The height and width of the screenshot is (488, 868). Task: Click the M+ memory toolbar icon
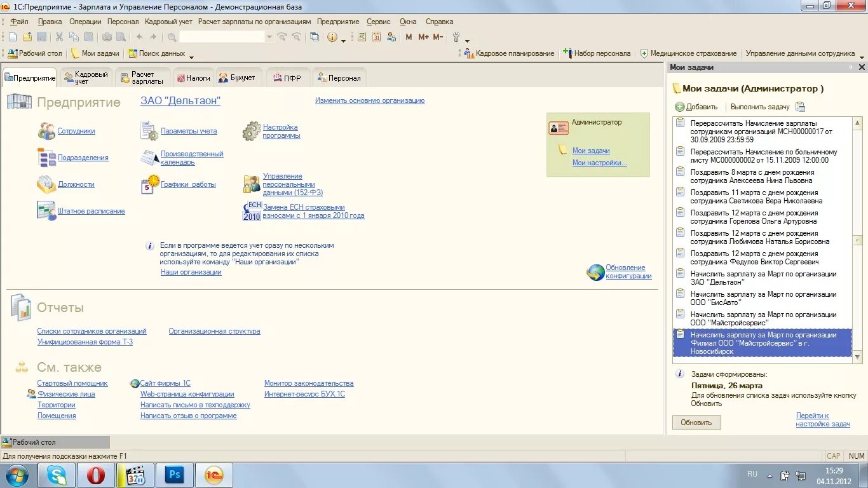click(x=424, y=36)
